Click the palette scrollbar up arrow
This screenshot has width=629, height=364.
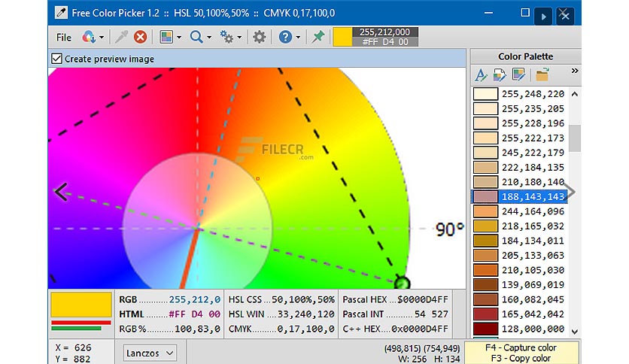pos(574,94)
